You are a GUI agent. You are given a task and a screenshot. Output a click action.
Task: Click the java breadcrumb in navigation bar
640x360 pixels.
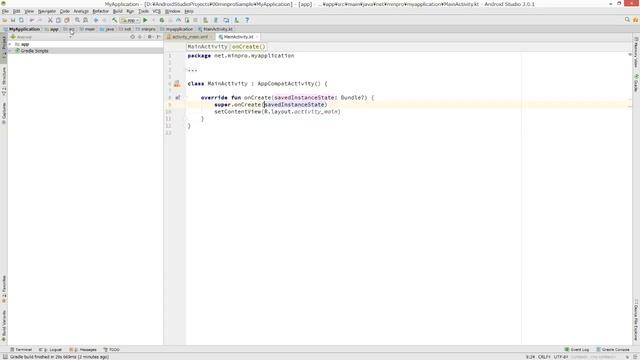pyautogui.click(x=107, y=29)
